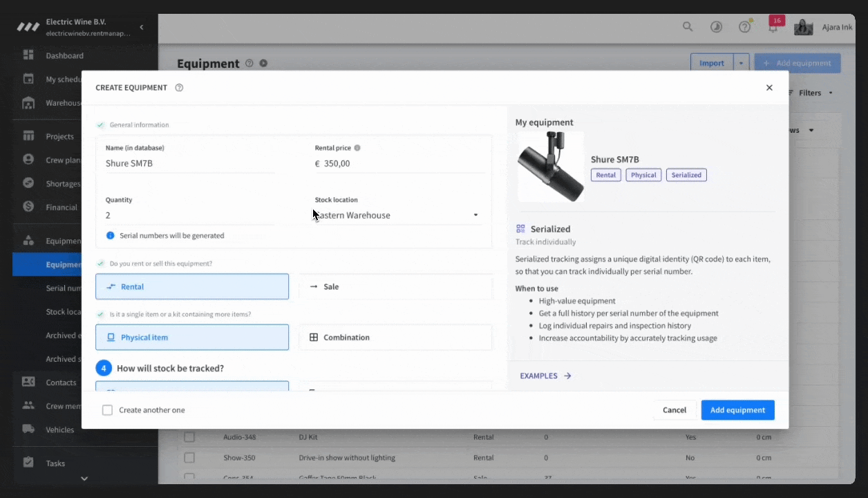The height and width of the screenshot is (498, 868).
Task: Click the blue Add equipment button in dialog
Action: pos(737,410)
